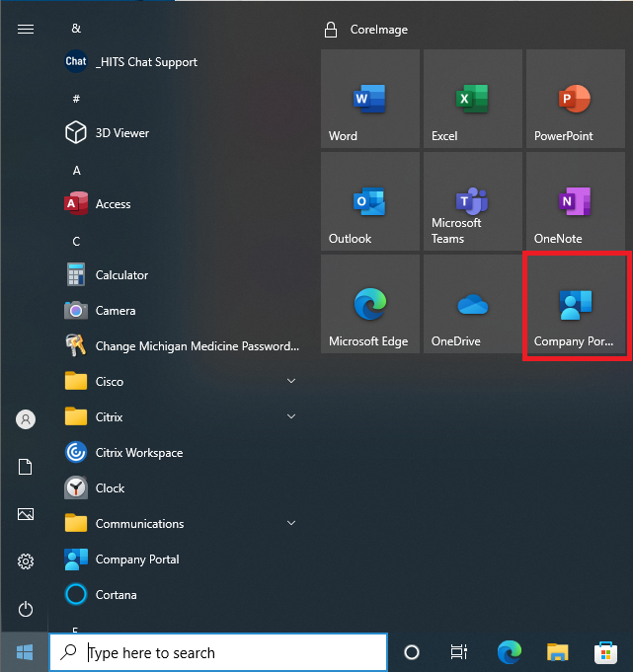Open Microsoft Store from the taskbar

605,652
